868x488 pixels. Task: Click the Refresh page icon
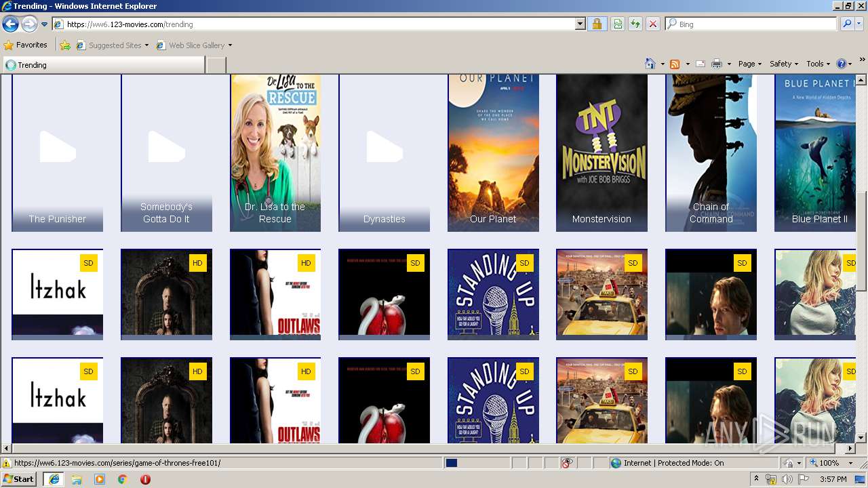635,24
